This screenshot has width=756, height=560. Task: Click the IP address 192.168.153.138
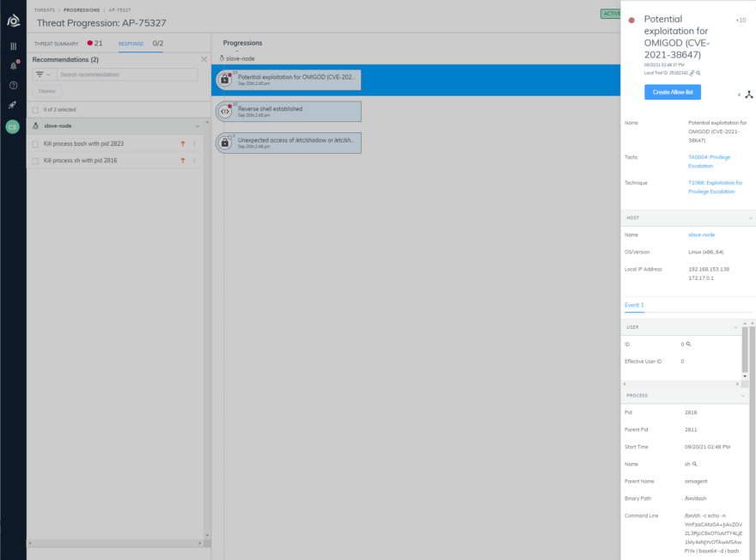[709, 270]
